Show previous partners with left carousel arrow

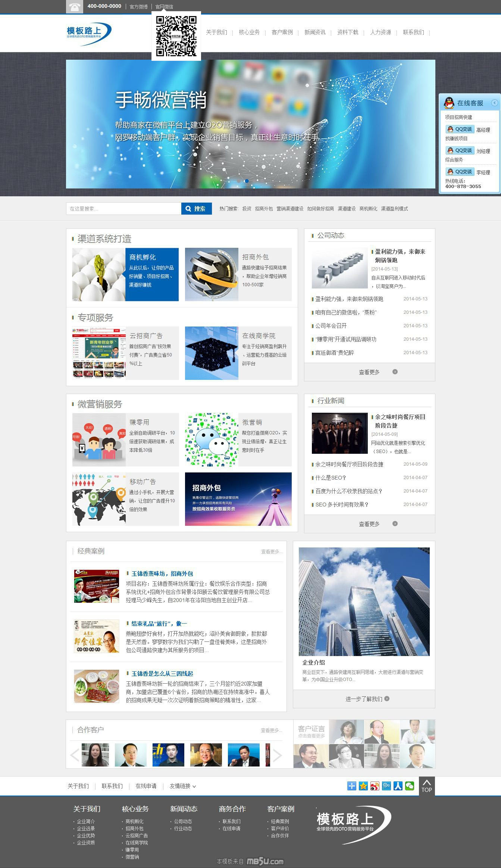[x=75, y=755]
